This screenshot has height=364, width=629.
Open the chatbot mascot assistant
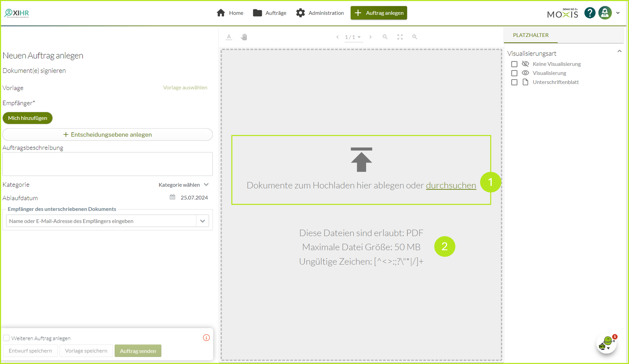coord(606,343)
